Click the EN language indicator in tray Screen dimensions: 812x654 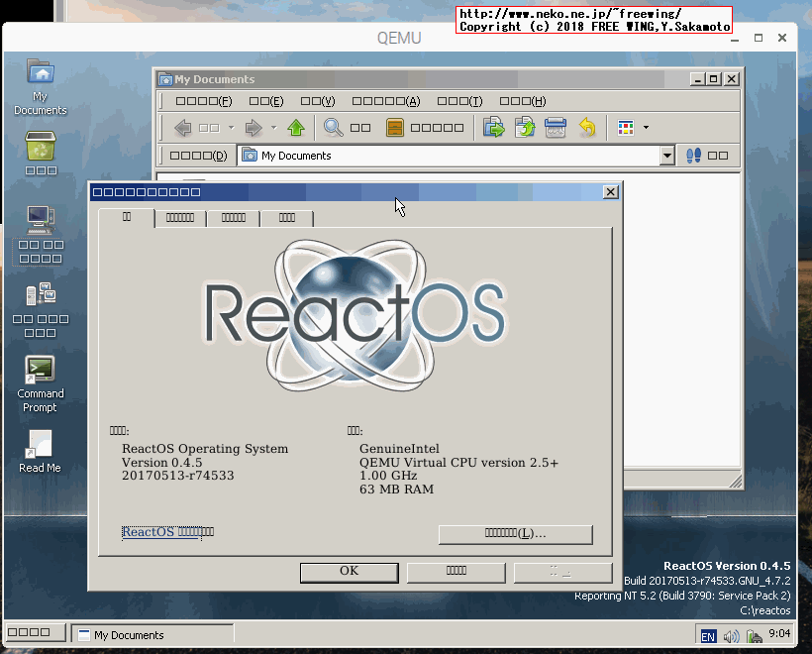click(x=708, y=636)
